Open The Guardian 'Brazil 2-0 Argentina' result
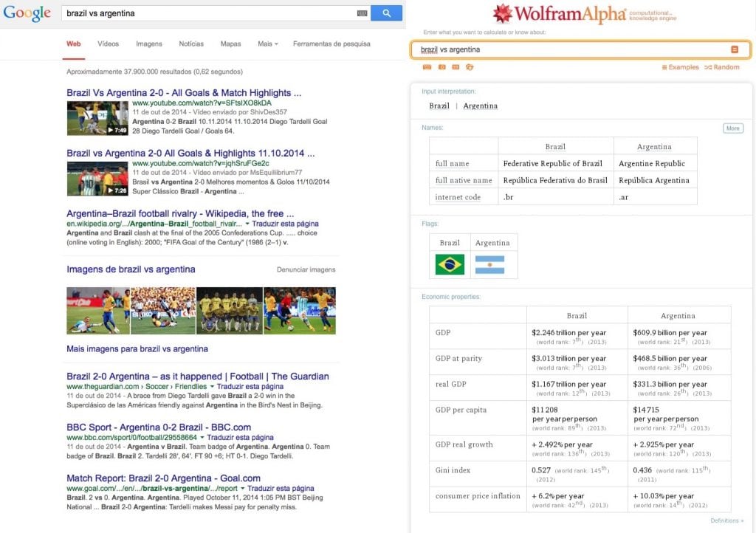The image size is (756, 533). [x=198, y=376]
